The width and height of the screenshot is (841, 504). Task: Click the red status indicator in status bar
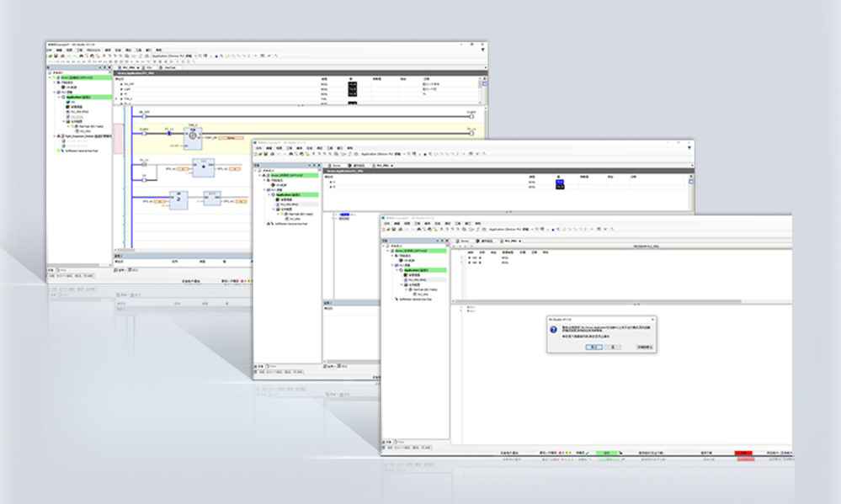743,453
